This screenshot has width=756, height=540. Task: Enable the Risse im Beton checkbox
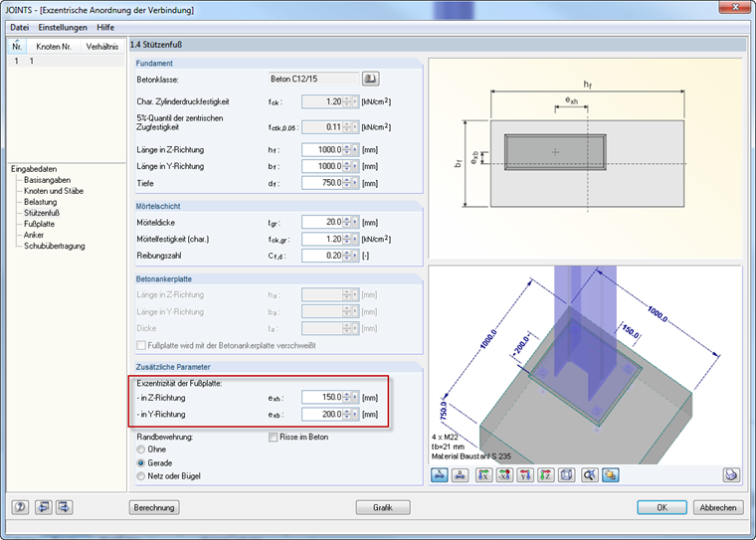coord(273,438)
